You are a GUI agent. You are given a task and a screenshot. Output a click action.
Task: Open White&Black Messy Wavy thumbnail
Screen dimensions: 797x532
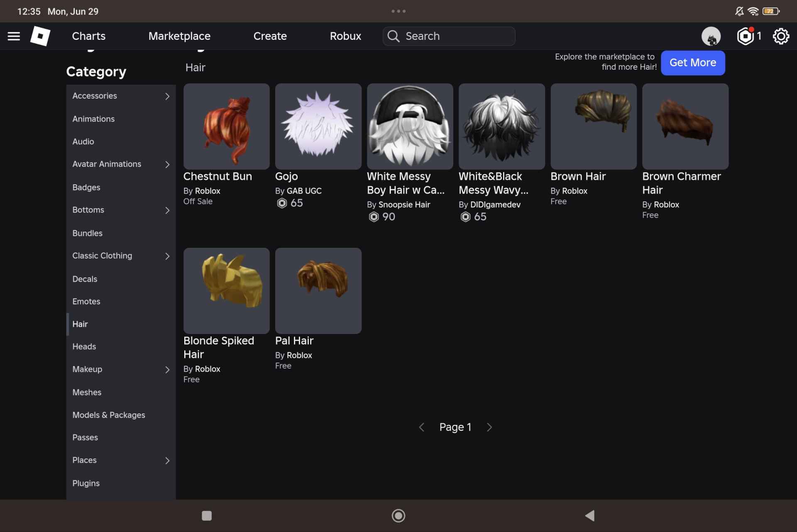tap(502, 126)
